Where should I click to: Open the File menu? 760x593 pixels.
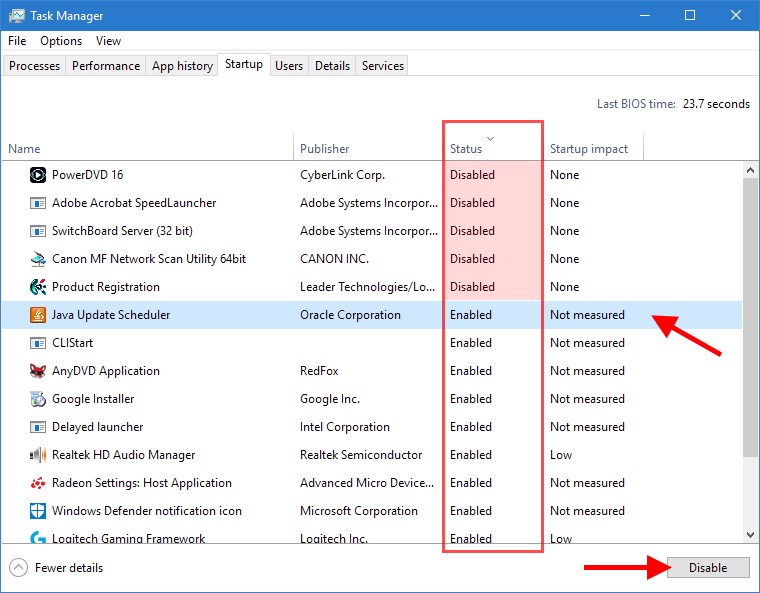click(x=17, y=41)
